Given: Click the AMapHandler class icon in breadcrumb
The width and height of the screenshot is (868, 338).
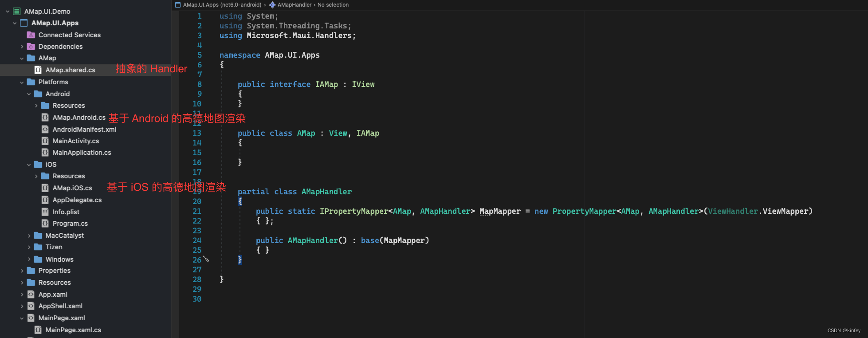Looking at the screenshot, I should tap(272, 5).
